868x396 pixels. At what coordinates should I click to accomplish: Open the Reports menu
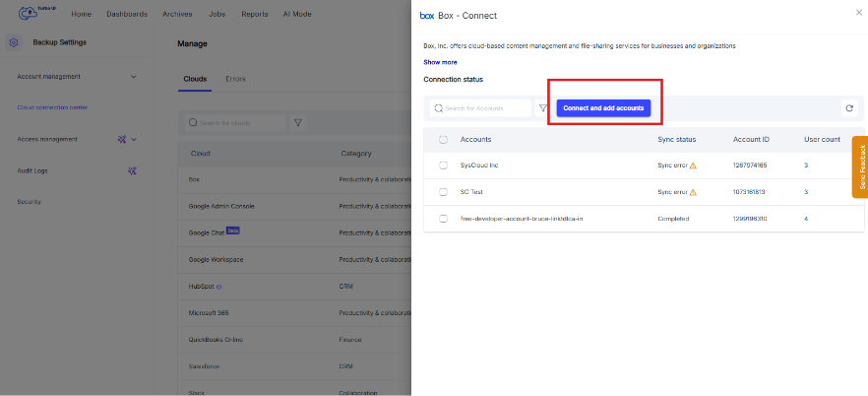coord(255,15)
